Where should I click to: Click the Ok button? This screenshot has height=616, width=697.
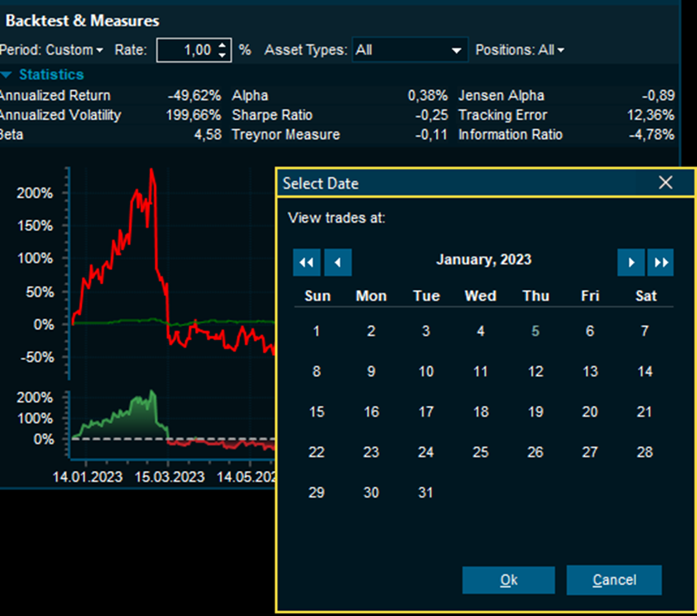pos(509,580)
